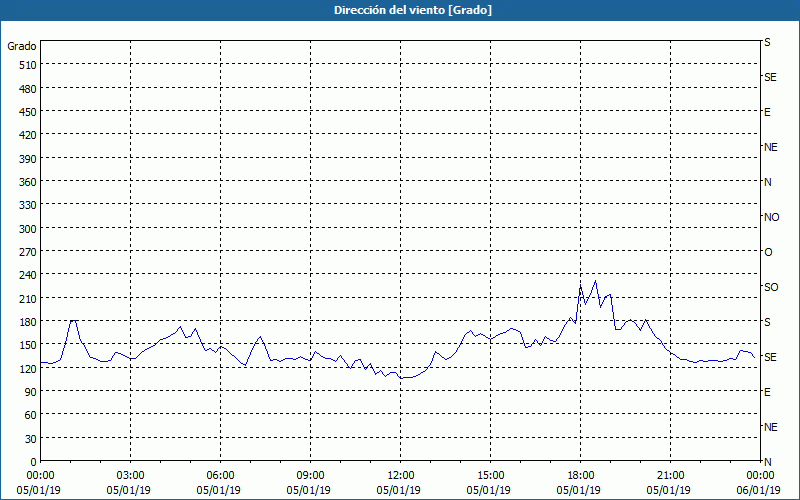Select the 300 y-axis tick value
This screenshot has width=800, height=500.
coord(28,229)
